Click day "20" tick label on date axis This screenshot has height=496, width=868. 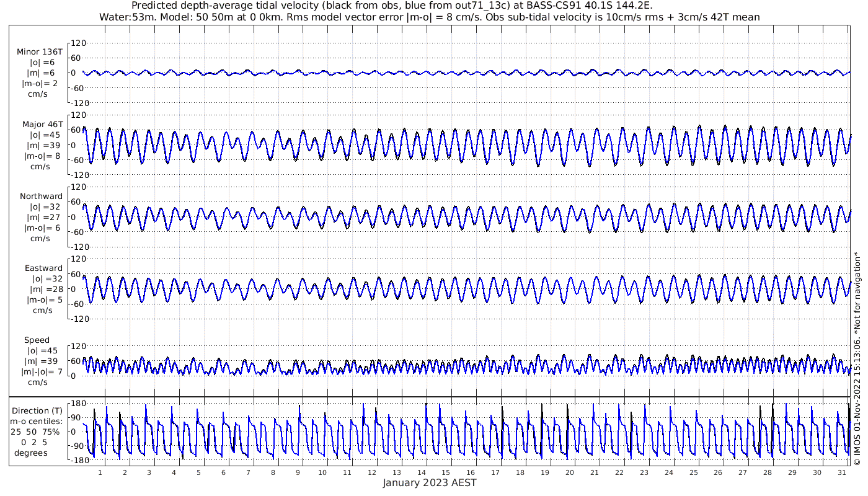[x=569, y=473]
